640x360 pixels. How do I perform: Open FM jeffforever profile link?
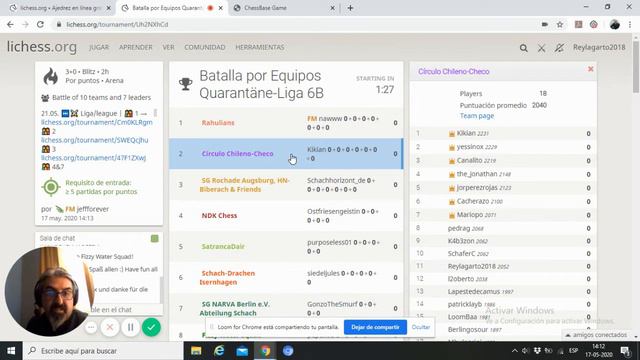[x=87, y=209]
